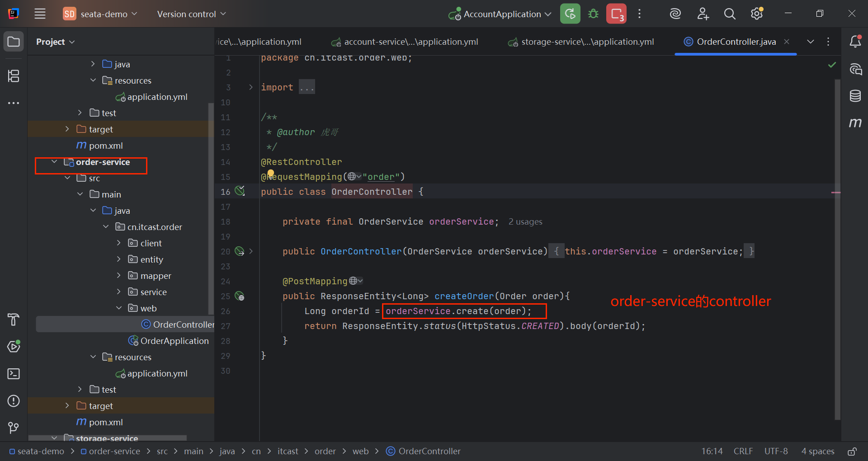Collapse the order-service module

(x=54, y=162)
